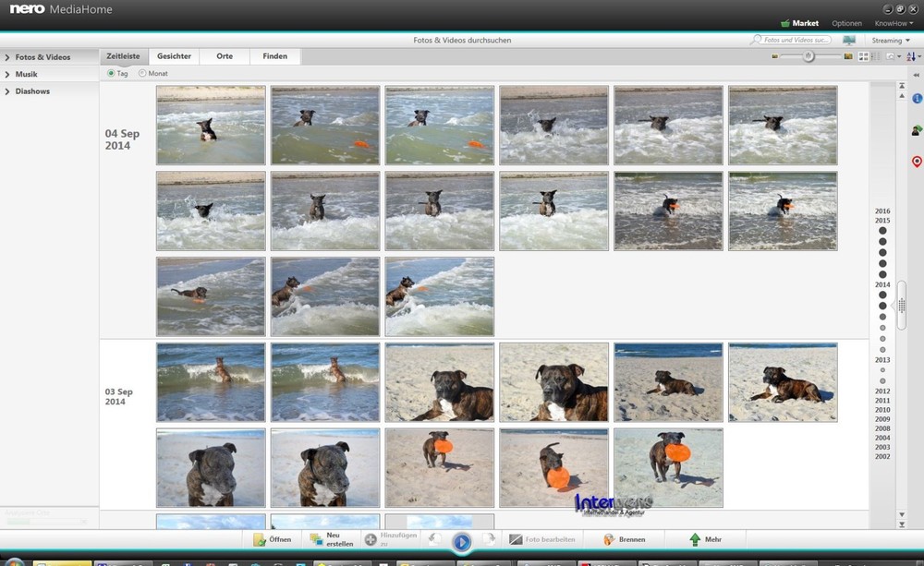Click the Neu erstellen button
This screenshot has width=924, height=566.
click(x=326, y=539)
